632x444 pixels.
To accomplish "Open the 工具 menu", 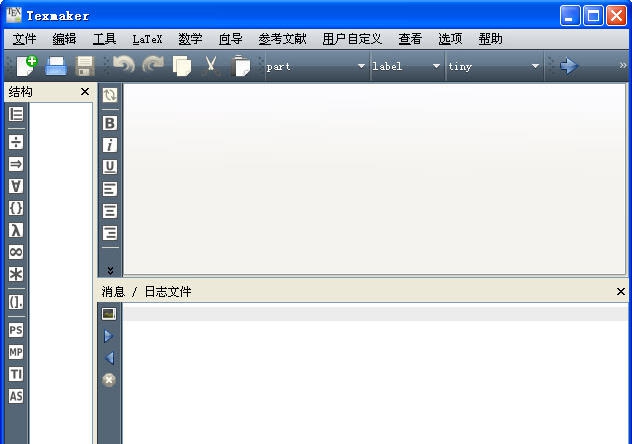I will pyautogui.click(x=104, y=39).
